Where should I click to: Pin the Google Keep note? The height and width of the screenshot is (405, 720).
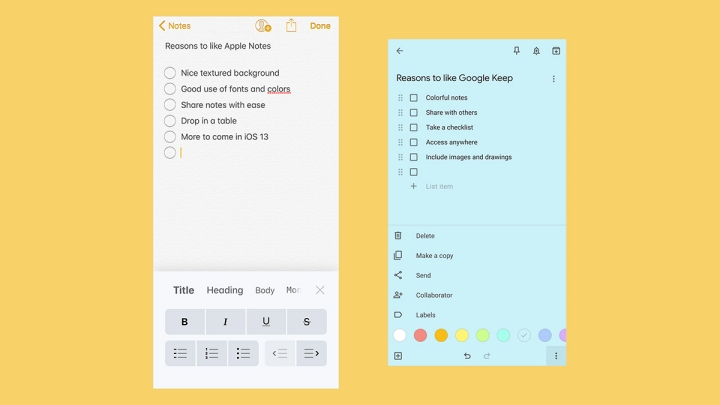[516, 51]
